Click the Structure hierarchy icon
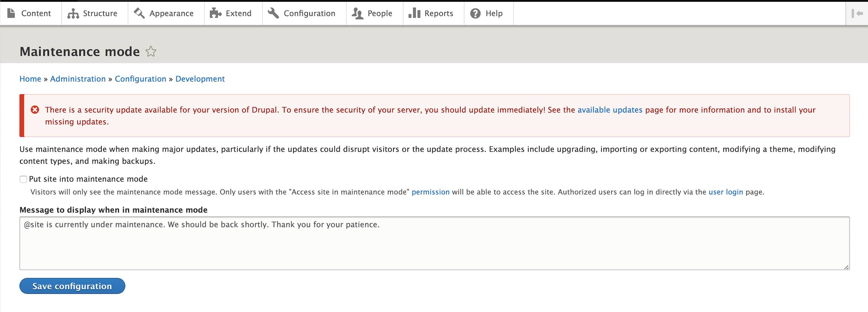 click(73, 14)
